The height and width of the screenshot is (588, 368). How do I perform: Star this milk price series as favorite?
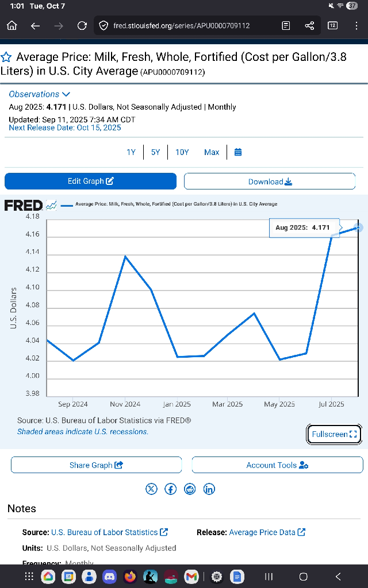pos(6,57)
